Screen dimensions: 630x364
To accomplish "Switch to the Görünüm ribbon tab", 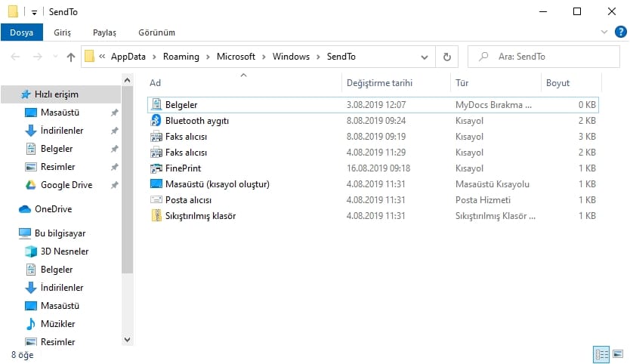I will (x=156, y=32).
